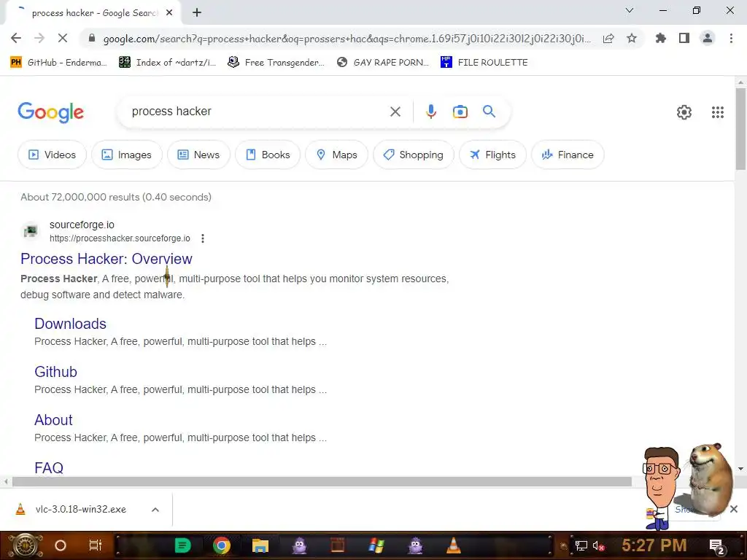
Task: Filter results by Maps
Action: pos(337,155)
